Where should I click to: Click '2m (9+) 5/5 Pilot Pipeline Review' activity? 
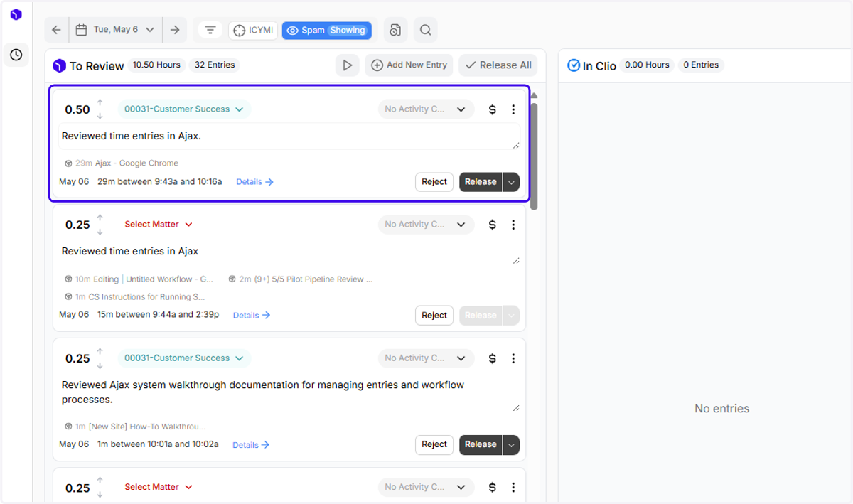[301, 279]
